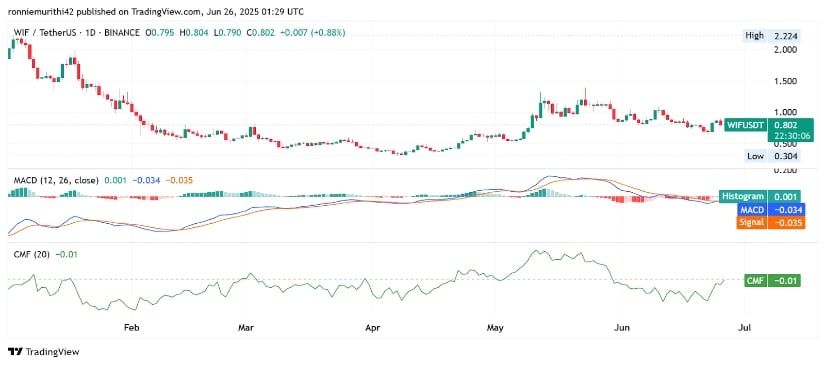825x365 pixels.
Task: Click the TradingView logo icon
Action: coord(15,352)
